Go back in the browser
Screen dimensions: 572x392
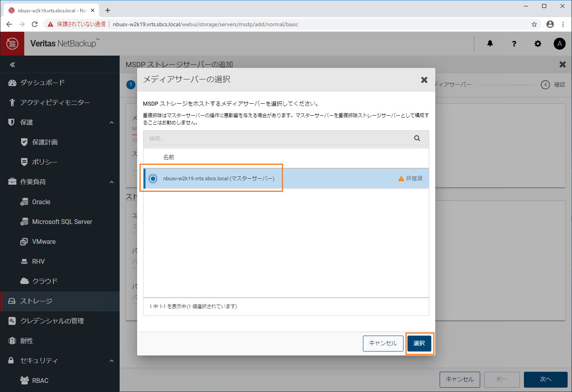click(x=9, y=24)
